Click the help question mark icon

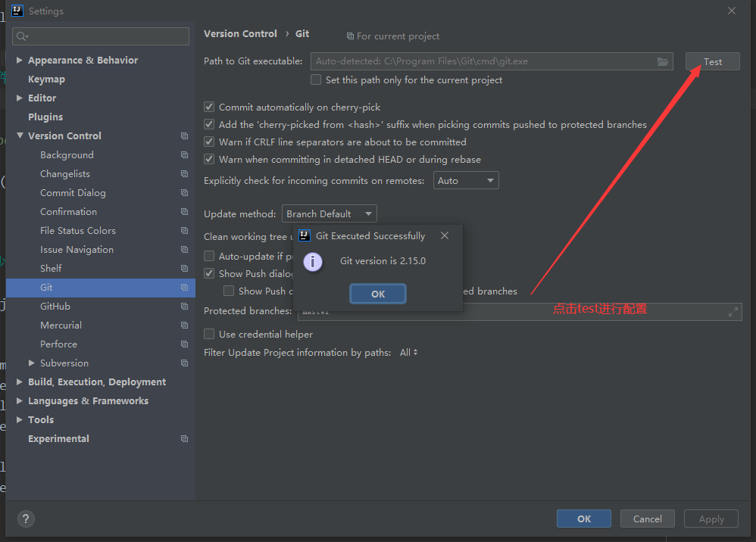[26, 519]
